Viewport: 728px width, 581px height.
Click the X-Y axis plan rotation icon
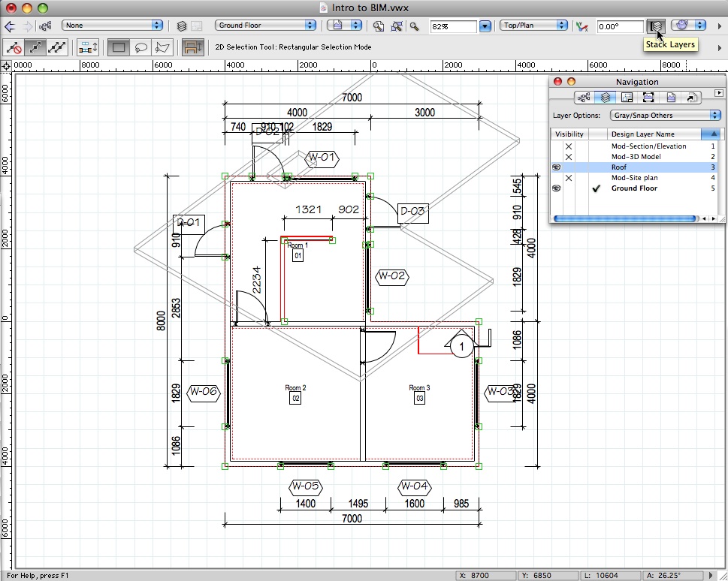pos(582,26)
